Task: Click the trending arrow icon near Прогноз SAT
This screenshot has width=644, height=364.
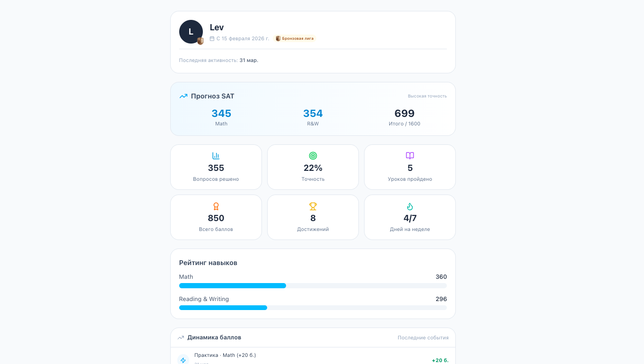Action: coord(183,96)
